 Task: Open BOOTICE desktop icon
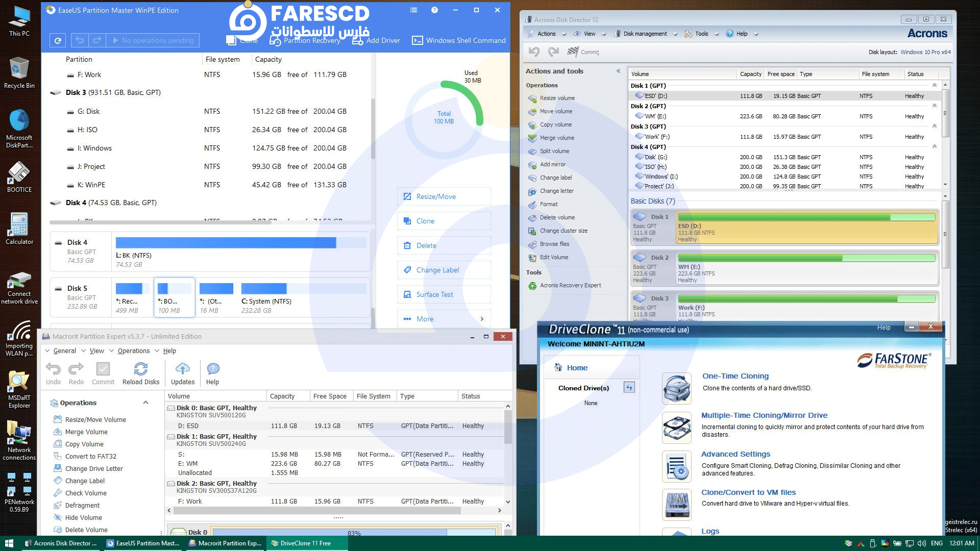pos(19,177)
